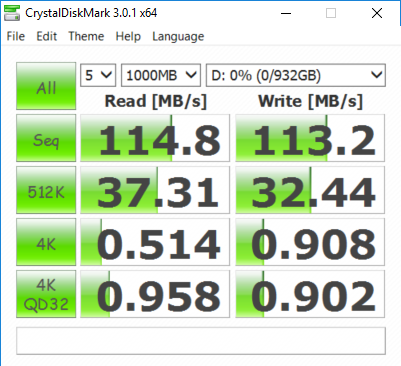Select the 4K QD32 read result 0.958
The image size is (401, 366).
point(155,294)
